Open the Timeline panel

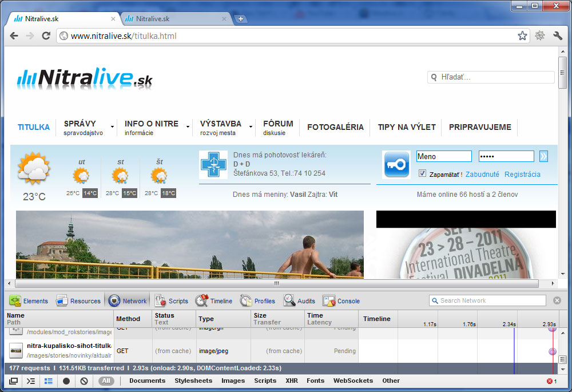tap(214, 301)
